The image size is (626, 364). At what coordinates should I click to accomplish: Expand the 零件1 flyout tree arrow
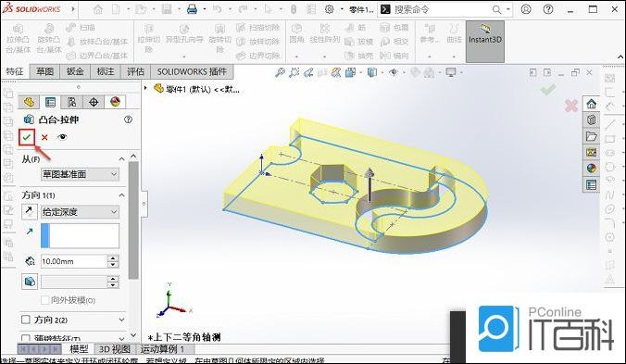click(146, 89)
